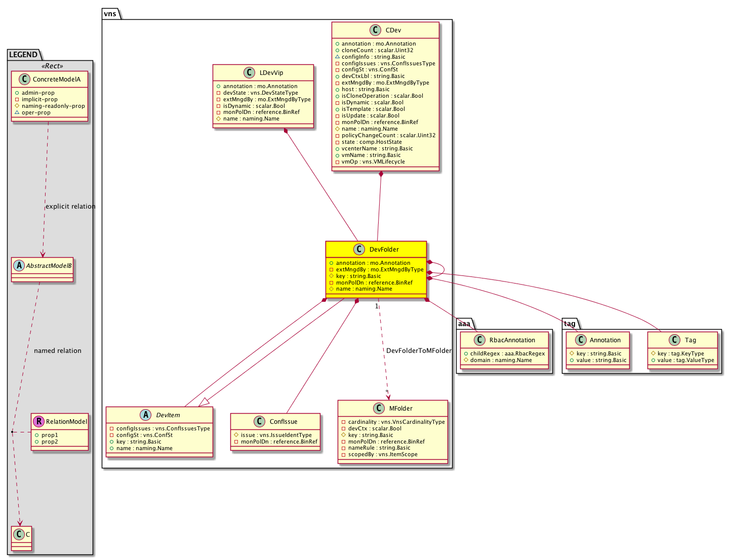
Task: Click the pink R icon of RelationModel
Action: tap(39, 422)
